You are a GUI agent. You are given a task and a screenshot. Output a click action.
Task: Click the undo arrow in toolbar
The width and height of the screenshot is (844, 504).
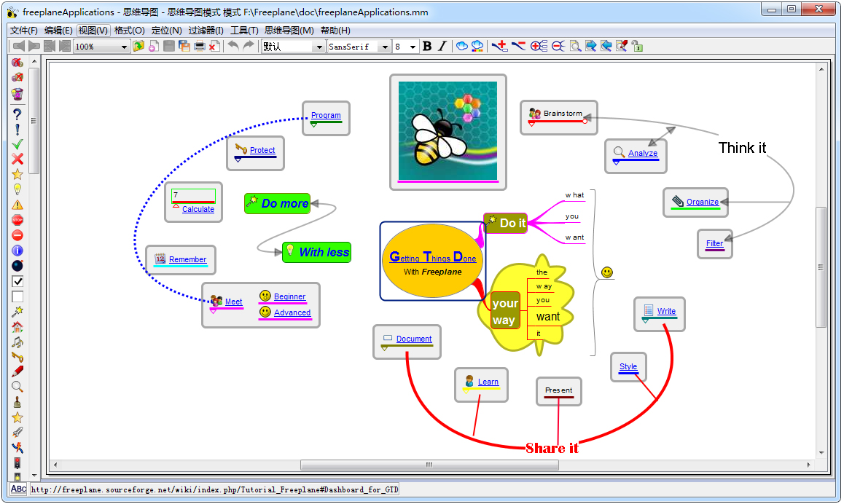click(x=233, y=47)
